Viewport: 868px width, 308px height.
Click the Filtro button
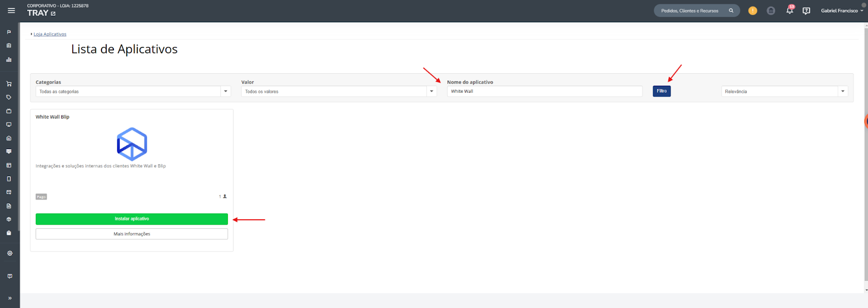coord(662,91)
